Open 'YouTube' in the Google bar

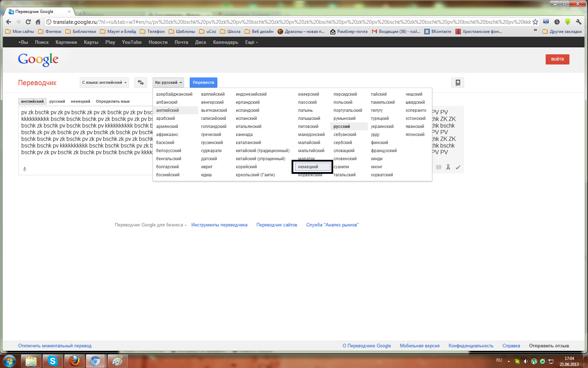[x=132, y=42]
